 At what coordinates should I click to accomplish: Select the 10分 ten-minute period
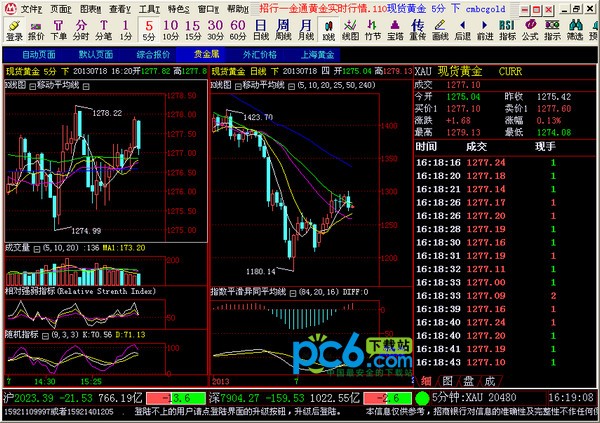[x=171, y=30]
